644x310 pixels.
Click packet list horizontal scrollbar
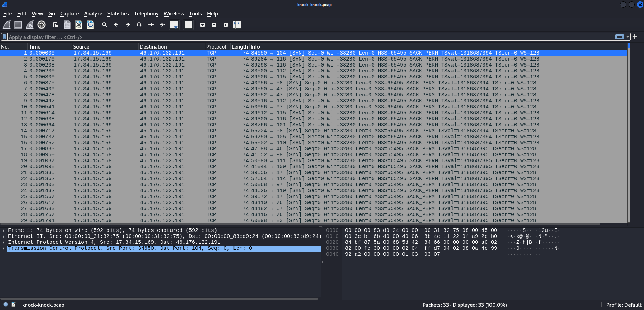point(300,224)
